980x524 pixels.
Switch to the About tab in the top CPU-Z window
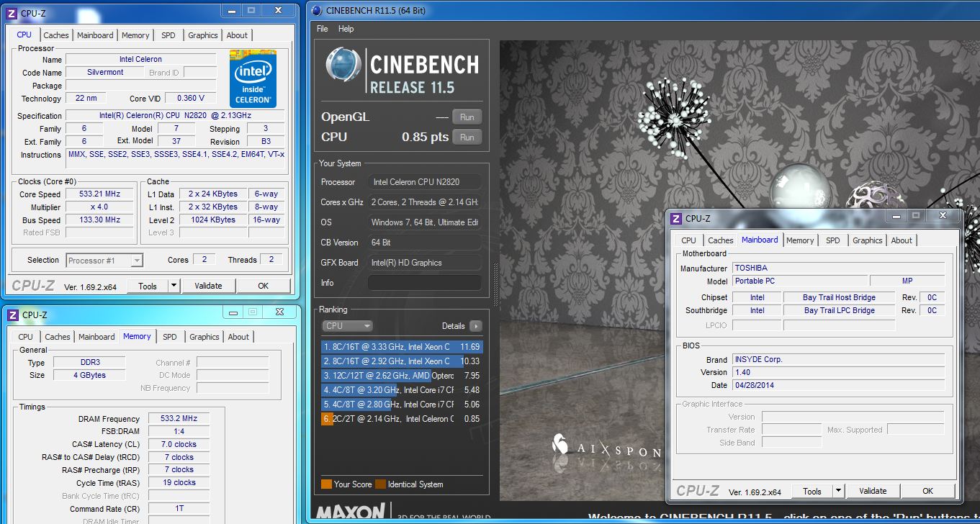point(237,35)
